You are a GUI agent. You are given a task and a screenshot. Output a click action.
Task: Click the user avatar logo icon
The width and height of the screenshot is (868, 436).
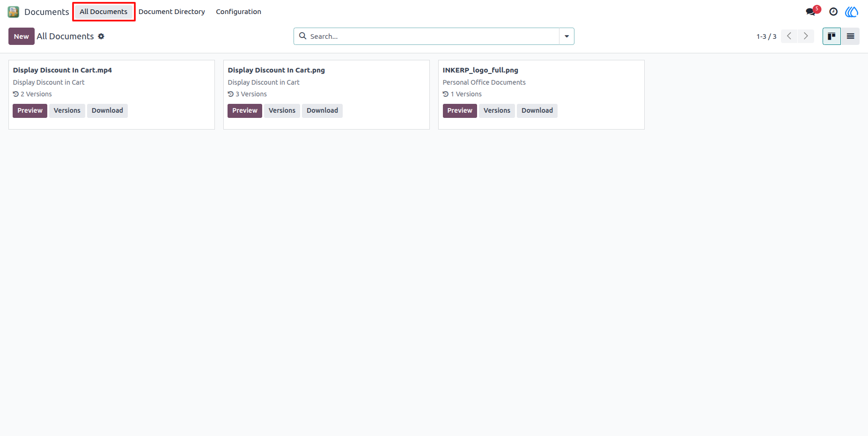[x=852, y=12]
